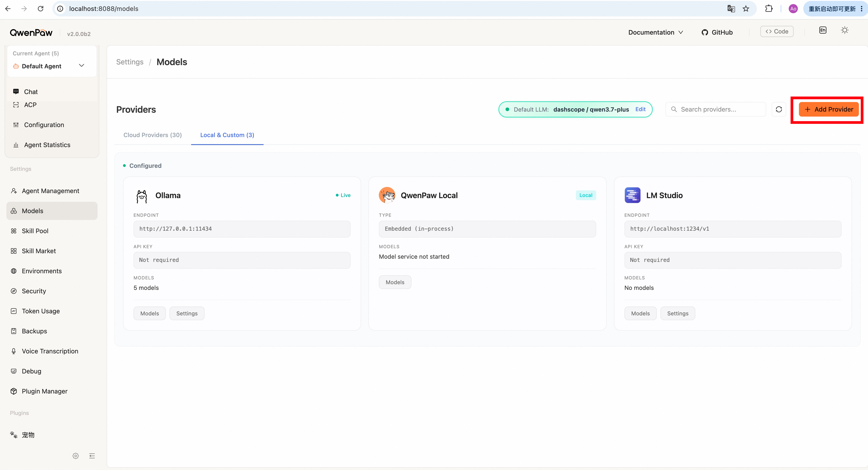Viewport: 868px width, 470px height.
Task: Click the Security shield icon
Action: 13,291
